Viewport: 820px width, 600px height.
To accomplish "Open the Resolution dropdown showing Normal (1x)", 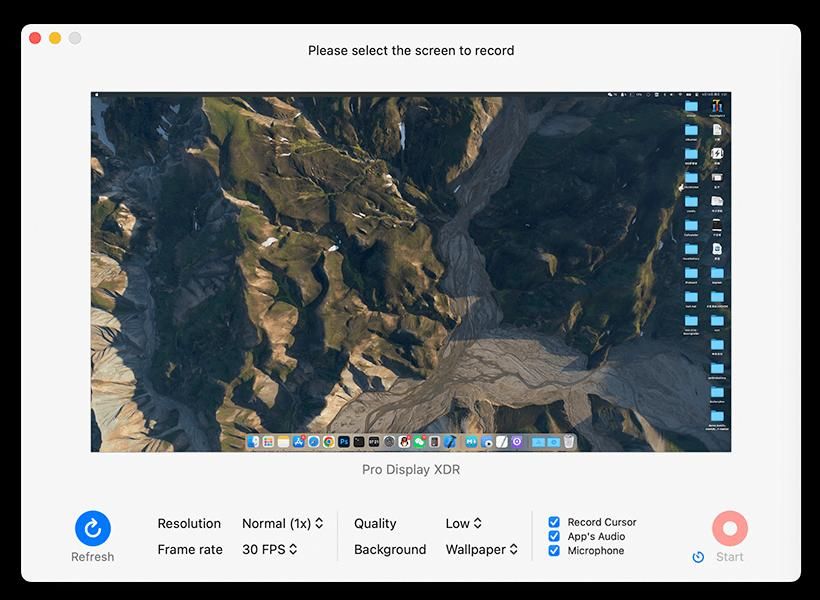I will (282, 523).
